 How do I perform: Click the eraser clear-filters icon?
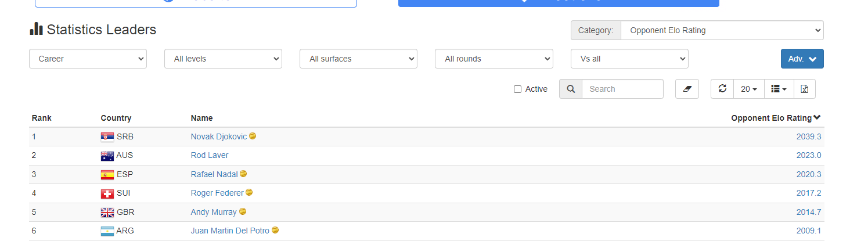[687, 89]
